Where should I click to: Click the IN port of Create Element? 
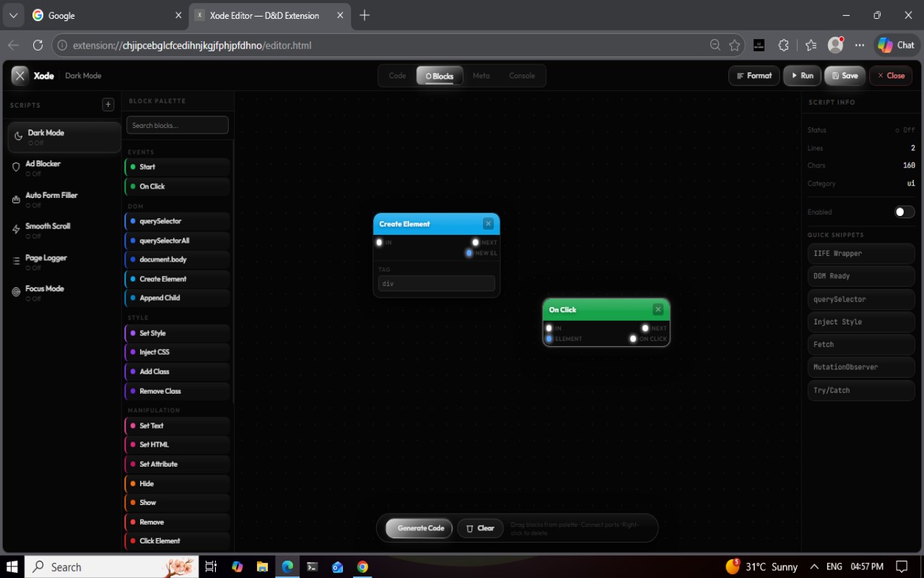coord(379,243)
